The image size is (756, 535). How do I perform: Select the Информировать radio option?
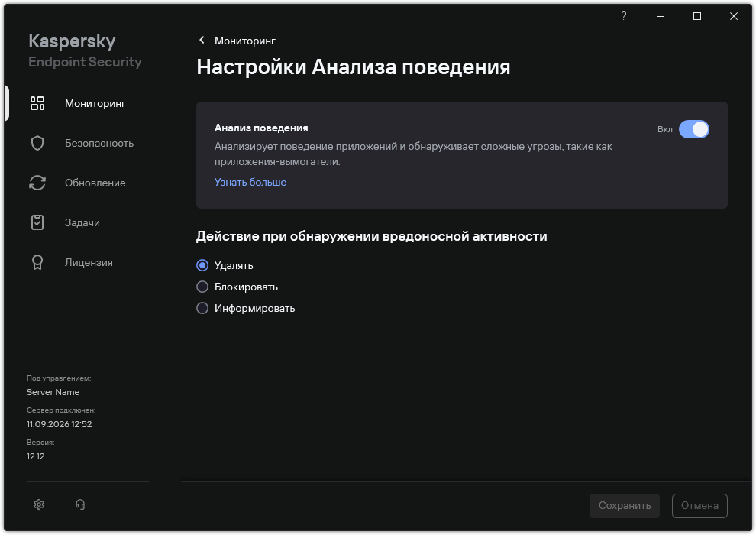pos(202,308)
